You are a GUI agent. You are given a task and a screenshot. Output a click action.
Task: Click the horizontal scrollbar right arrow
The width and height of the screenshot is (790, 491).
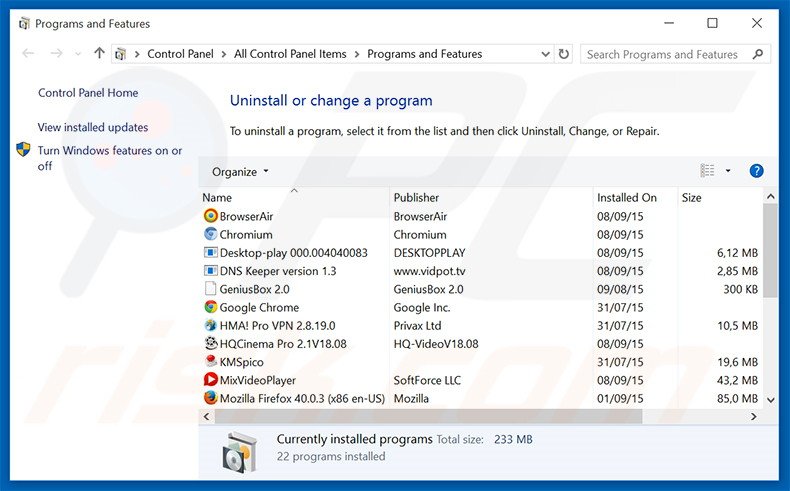pos(753,416)
